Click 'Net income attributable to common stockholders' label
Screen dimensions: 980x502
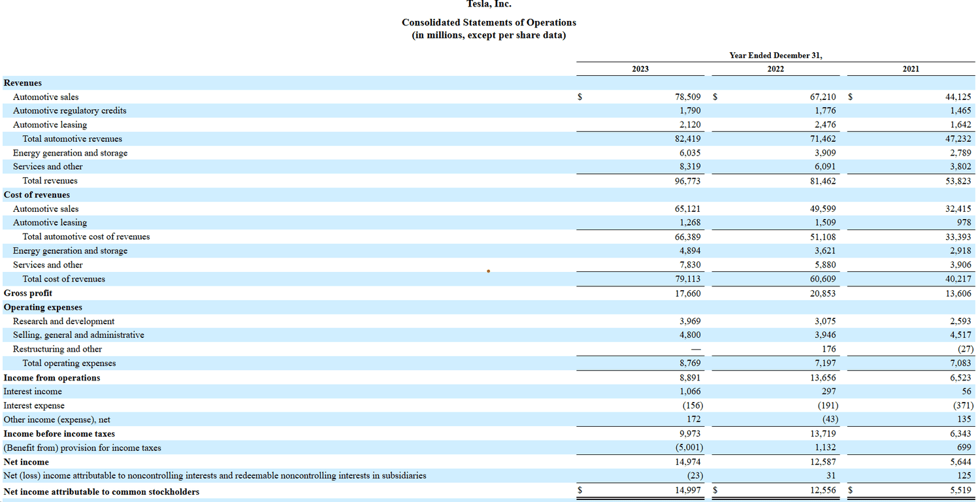102,492
